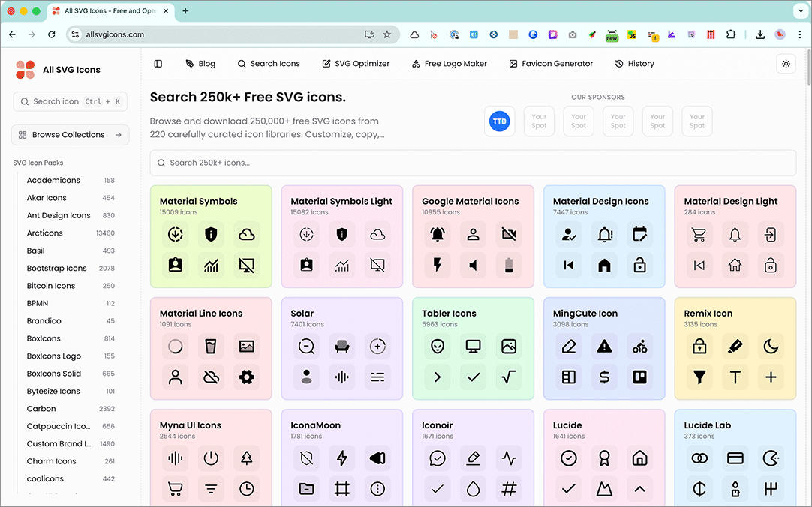Image resolution: width=812 pixels, height=507 pixels.
Task: Select the checkmark icon in Tabler Icons
Action: coord(474,377)
